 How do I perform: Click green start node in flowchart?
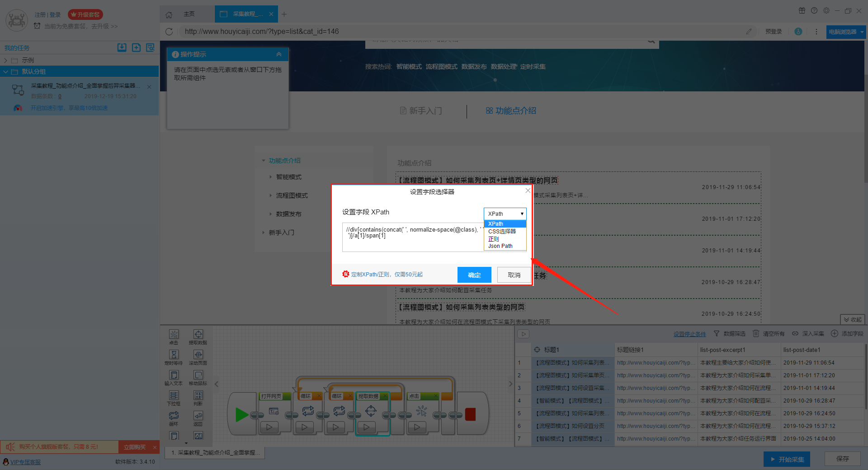[x=242, y=414]
